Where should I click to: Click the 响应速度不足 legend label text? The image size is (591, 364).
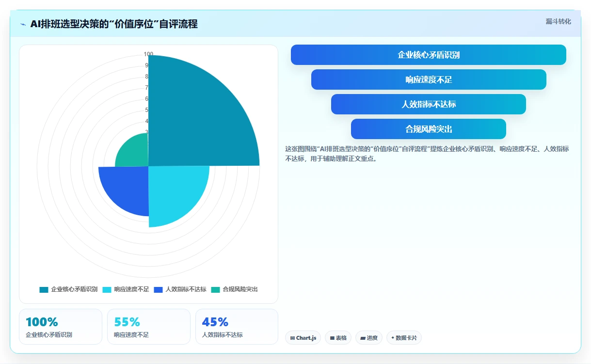(x=131, y=289)
